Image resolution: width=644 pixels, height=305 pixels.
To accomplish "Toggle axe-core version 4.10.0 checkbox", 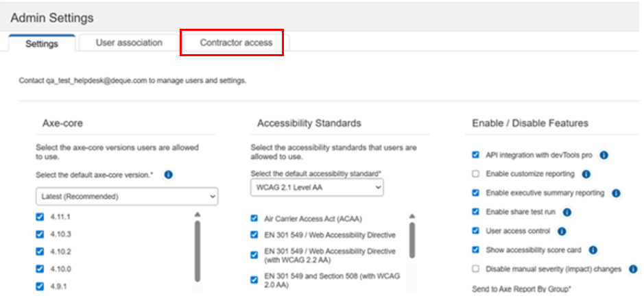I will [39, 269].
